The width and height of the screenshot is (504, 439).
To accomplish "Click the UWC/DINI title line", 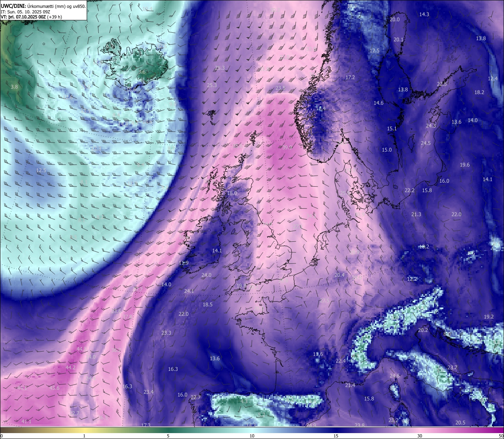I will [x=43, y=6].
